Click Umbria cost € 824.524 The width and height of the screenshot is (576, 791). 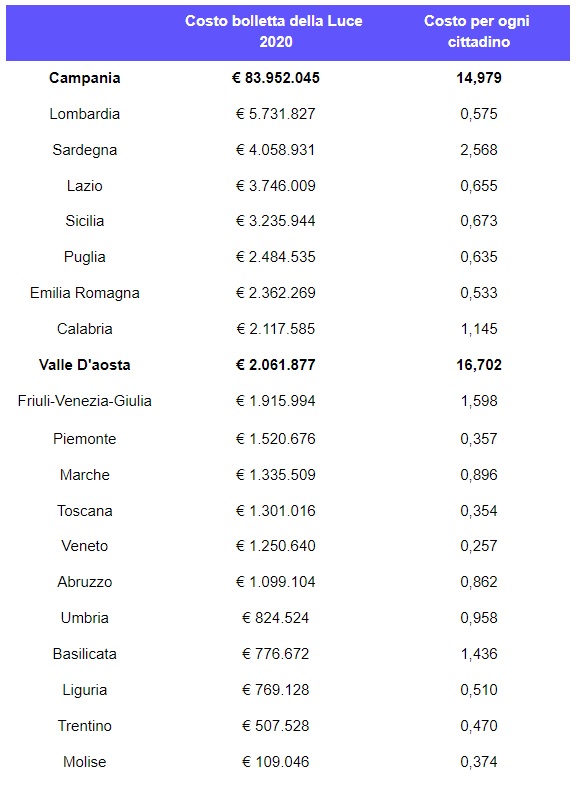(275, 618)
